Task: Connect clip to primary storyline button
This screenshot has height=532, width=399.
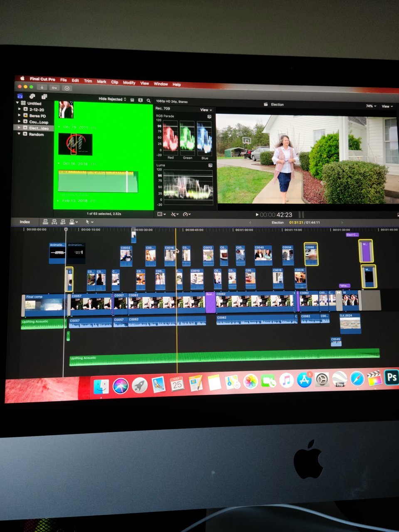Action: [x=46, y=222]
